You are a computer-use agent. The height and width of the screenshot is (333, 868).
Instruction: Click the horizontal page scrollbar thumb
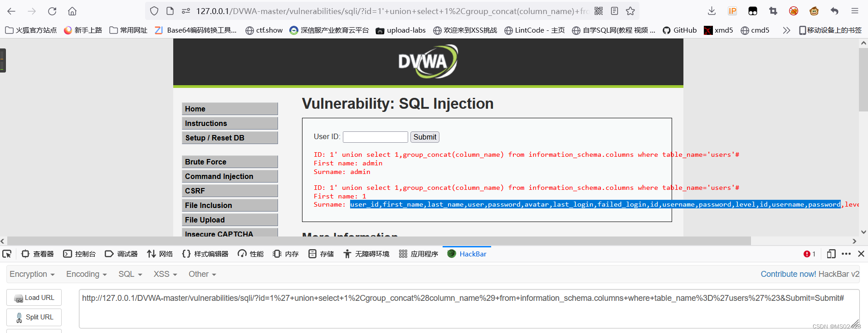(x=379, y=241)
